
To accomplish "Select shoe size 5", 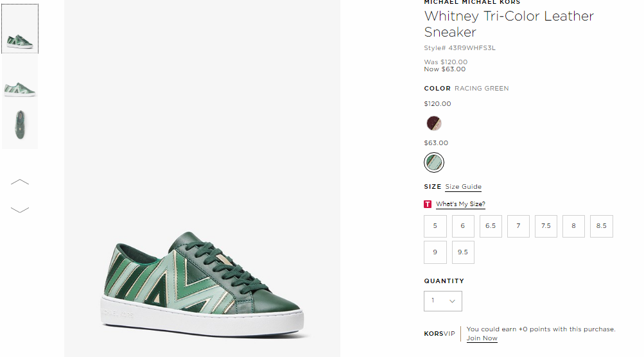I will point(435,226).
